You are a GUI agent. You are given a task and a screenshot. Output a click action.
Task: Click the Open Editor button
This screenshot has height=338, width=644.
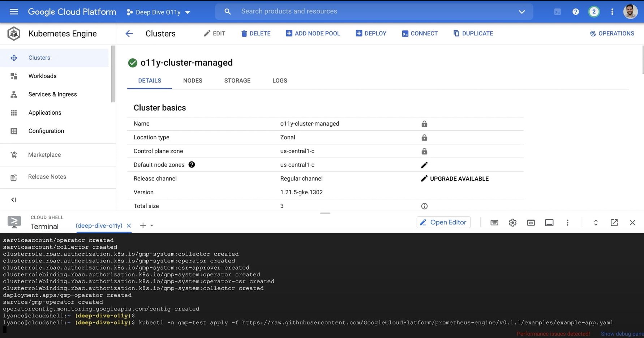point(444,222)
